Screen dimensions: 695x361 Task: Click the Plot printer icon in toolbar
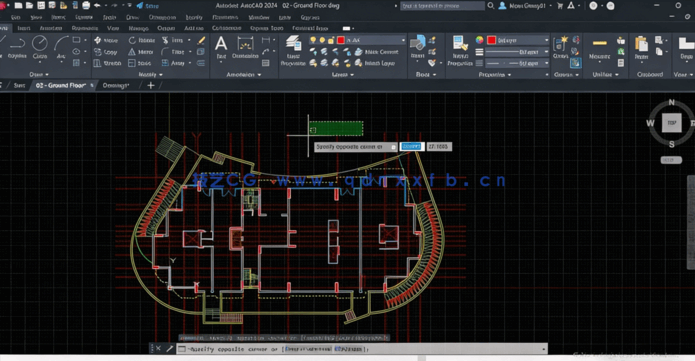pyautogui.click(x=86, y=5)
